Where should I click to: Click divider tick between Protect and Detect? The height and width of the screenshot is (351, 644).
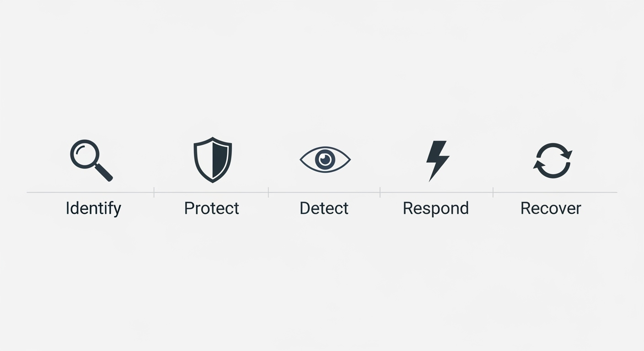pos(268,192)
